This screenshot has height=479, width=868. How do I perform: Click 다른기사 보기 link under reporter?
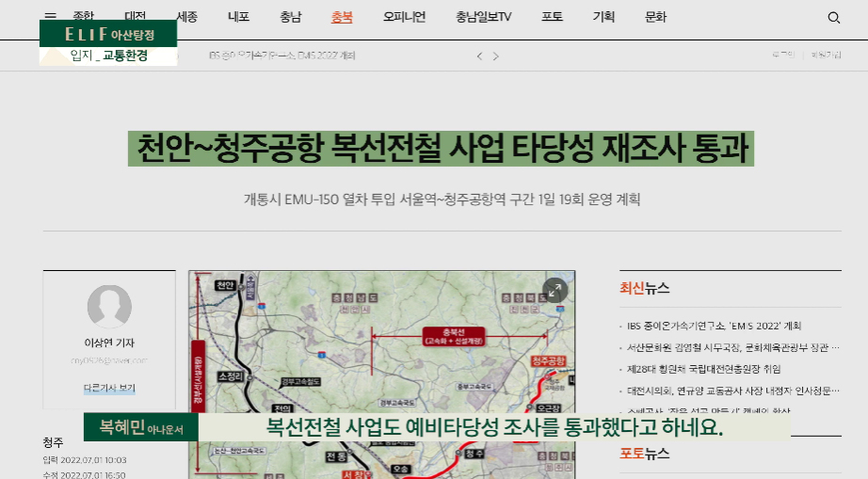(109, 389)
